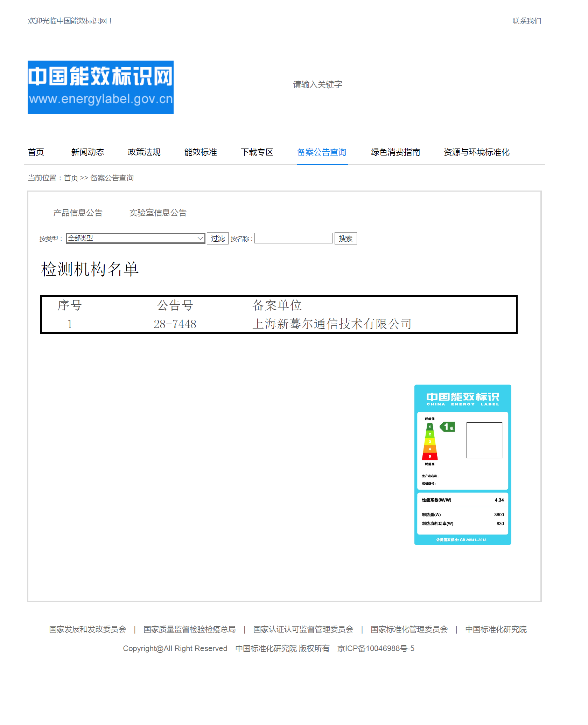Visit 国家标准化管理委员会 footer link
The width and height of the screenshot is (588, 725).
[x=409, y=629]
